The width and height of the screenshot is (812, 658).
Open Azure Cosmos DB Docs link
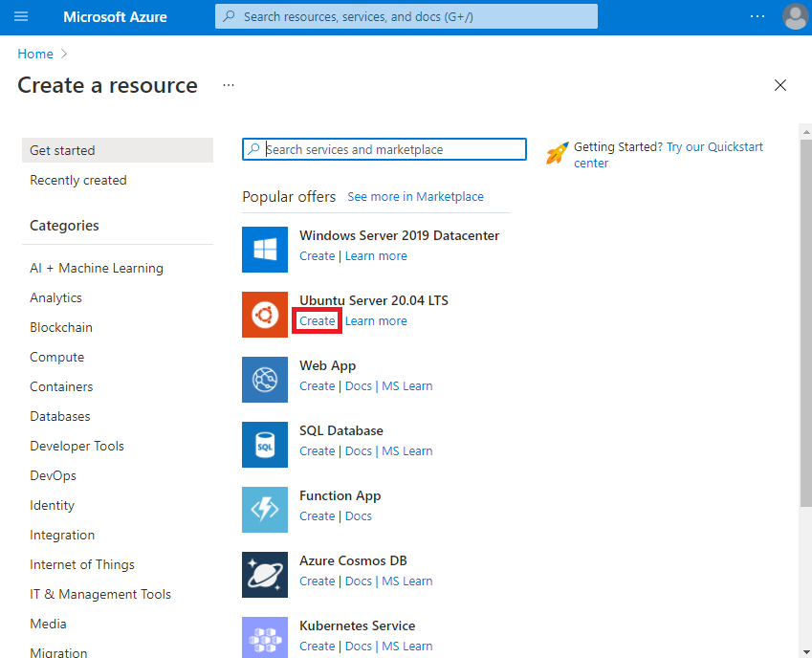(359, 581)
